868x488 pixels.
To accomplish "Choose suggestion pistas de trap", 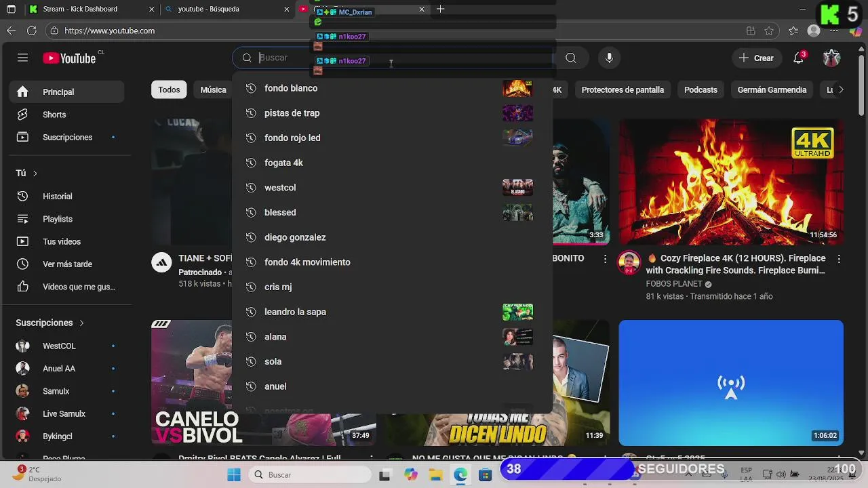I will click(392, 113).
